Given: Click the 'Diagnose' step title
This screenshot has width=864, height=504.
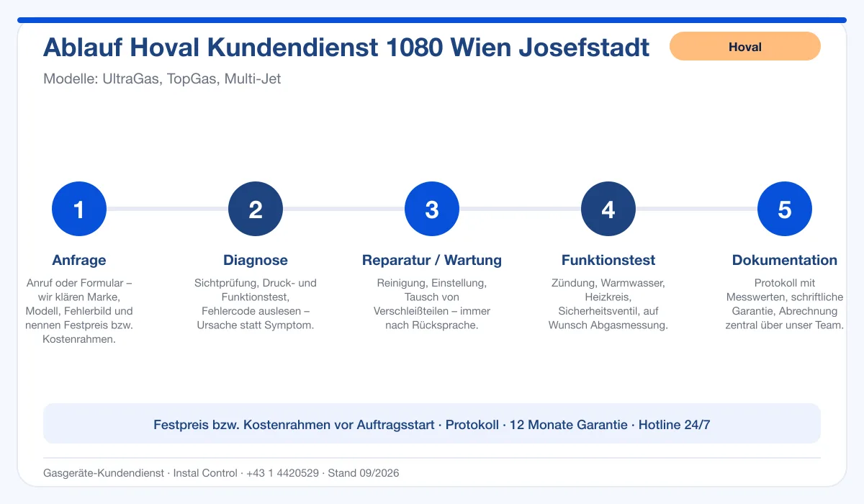Looking at the screenshot, I should click(256, 260).
